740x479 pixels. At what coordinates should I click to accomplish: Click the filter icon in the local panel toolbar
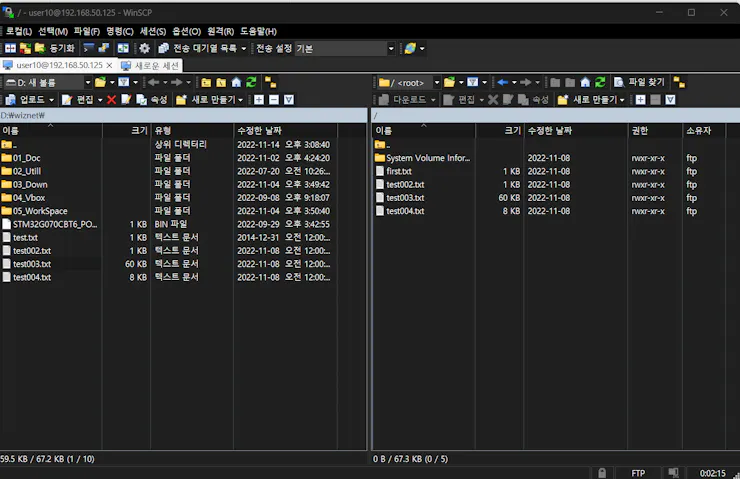point(124,83)
